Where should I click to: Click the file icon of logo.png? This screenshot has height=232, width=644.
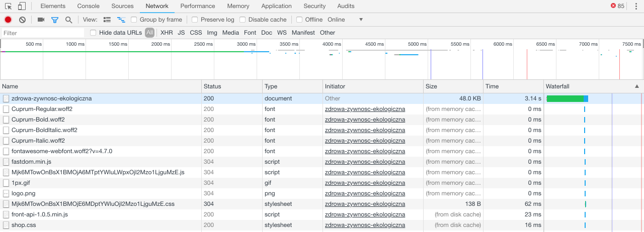tap(6, 193)
